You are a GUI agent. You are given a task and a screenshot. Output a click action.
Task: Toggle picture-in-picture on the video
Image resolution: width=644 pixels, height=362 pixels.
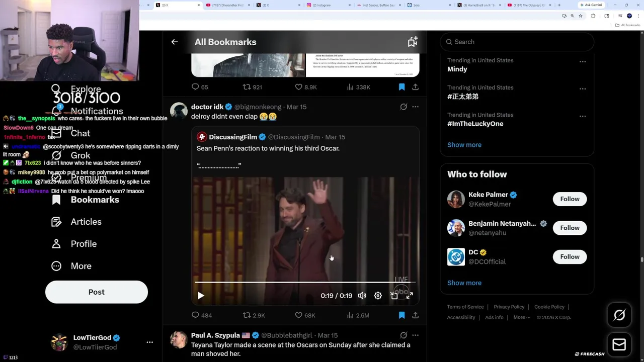(394, 296)
